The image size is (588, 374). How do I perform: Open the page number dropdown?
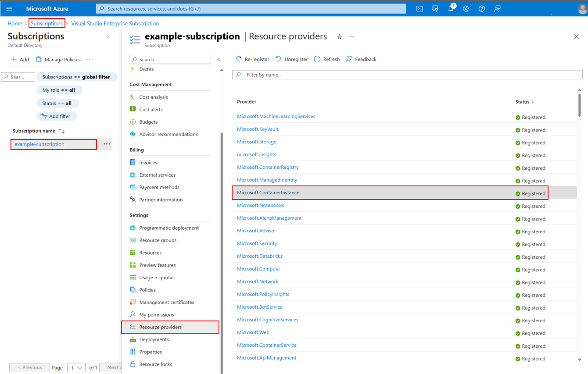(x=76, y=367)
